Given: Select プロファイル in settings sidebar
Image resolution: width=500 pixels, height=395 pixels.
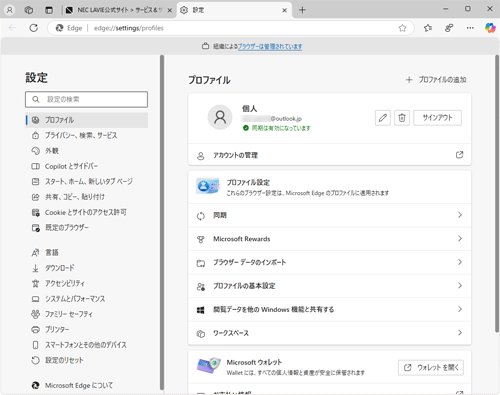Looking at the screenshot, I should pyautogui.click(x=87, y=120).
